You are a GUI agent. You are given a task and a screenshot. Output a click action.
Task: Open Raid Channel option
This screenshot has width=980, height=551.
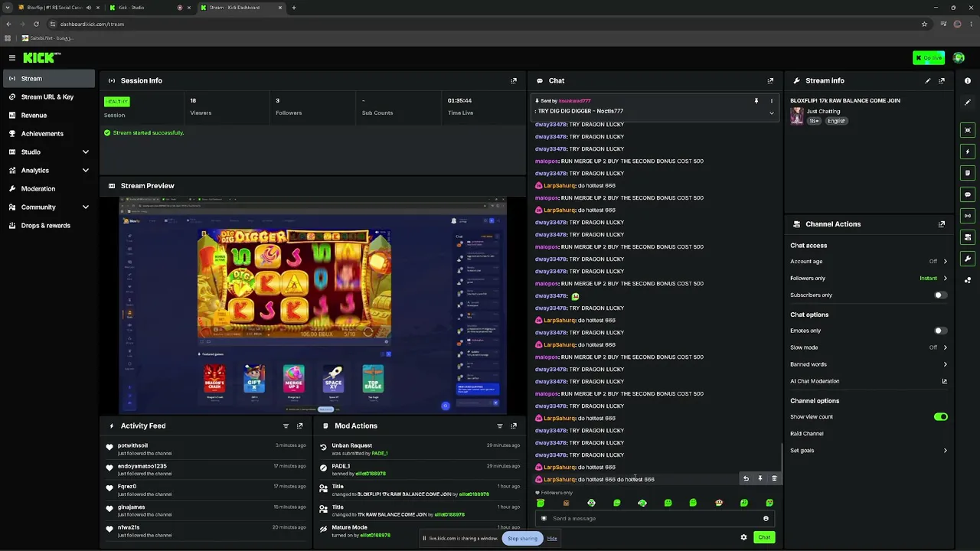[807, 434]
